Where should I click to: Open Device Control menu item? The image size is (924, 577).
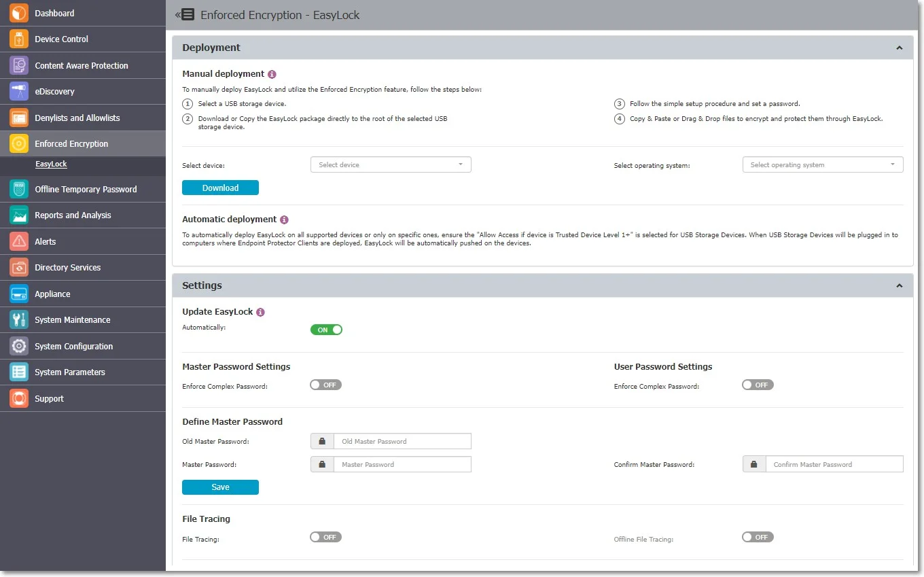83,39
